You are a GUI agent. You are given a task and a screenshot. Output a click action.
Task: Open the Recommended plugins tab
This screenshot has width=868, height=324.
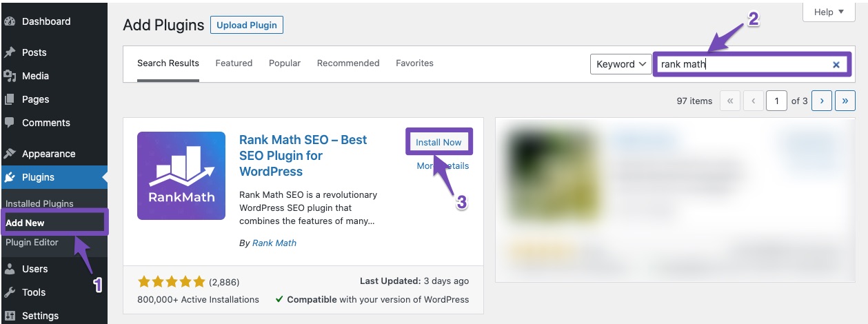coord(348,63)
